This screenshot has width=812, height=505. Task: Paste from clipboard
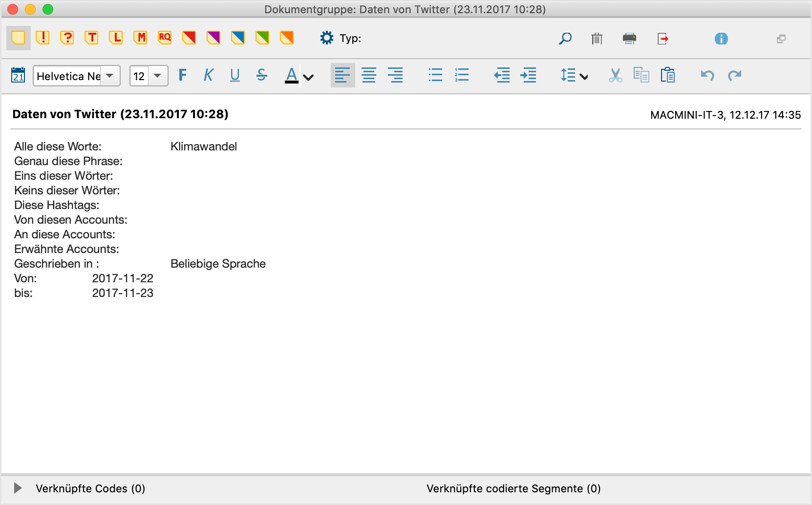[x=668, y=75]
